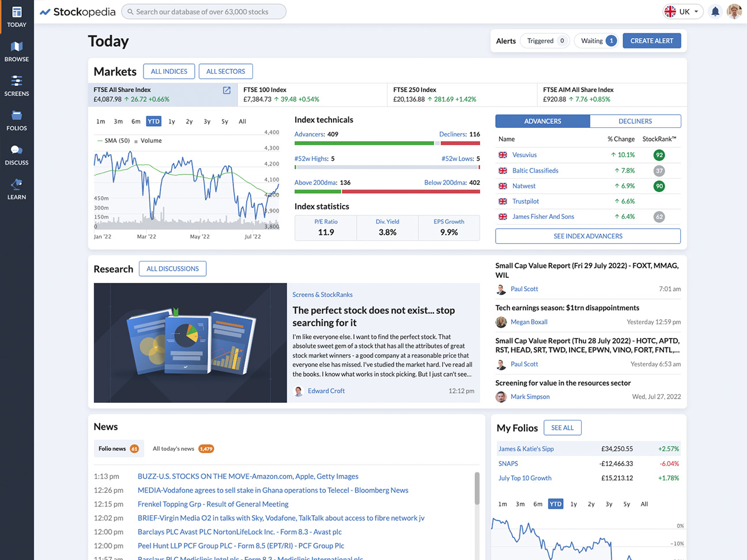The image size is (747, 560).
Task: Click Advancers/Decliners progress bar
Action: pos(387,143)
